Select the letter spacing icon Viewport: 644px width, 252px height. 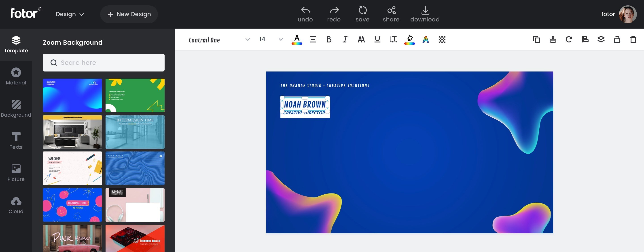(393, 39)
